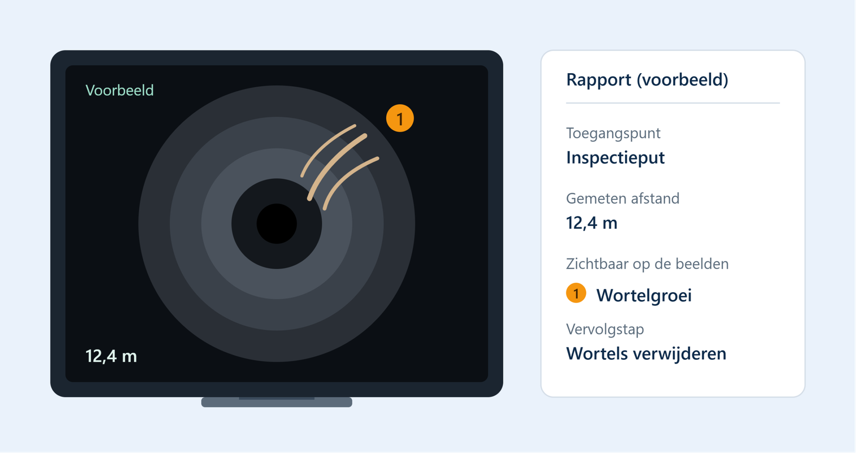868x465 pixels.
Task: Click the dark pipe center on the monitor
Action: click(x=277, y=224)
